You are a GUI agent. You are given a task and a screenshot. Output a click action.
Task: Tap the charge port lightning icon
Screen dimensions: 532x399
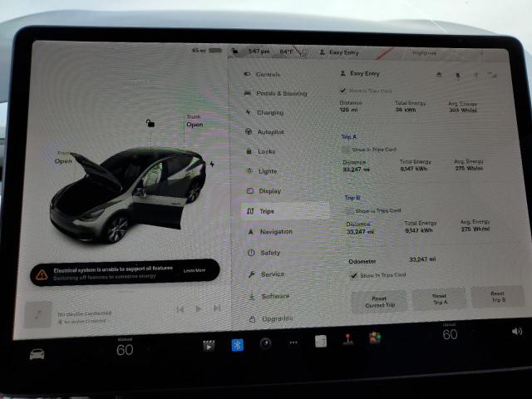[x=212, y=165]
